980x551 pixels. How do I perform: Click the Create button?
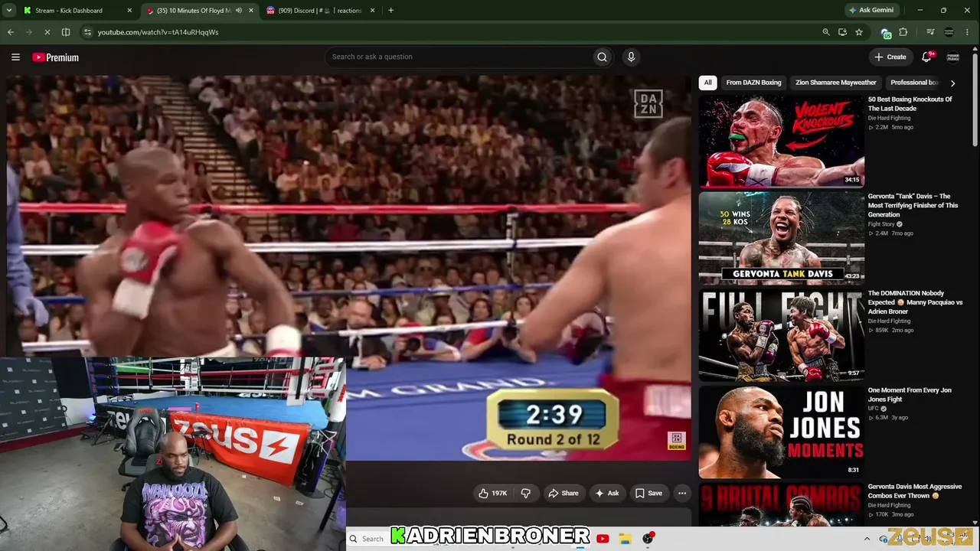tap(890, 57)
